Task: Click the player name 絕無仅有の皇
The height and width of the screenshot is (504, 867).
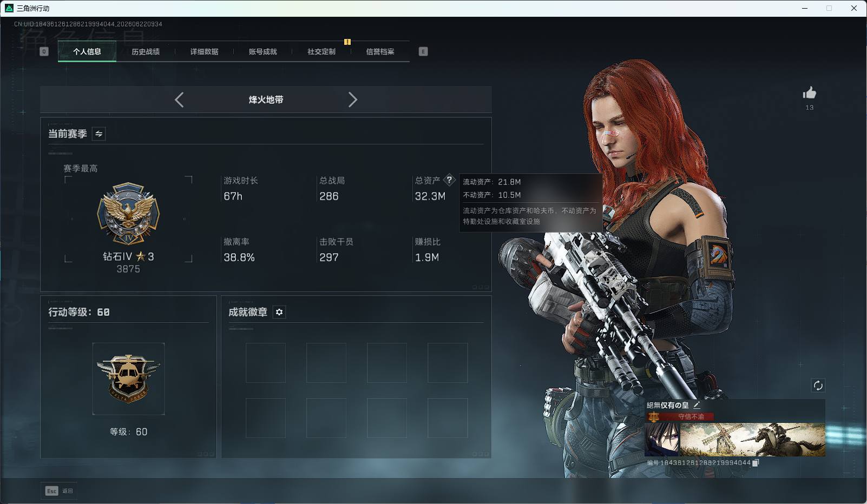Action: (668, 405)
